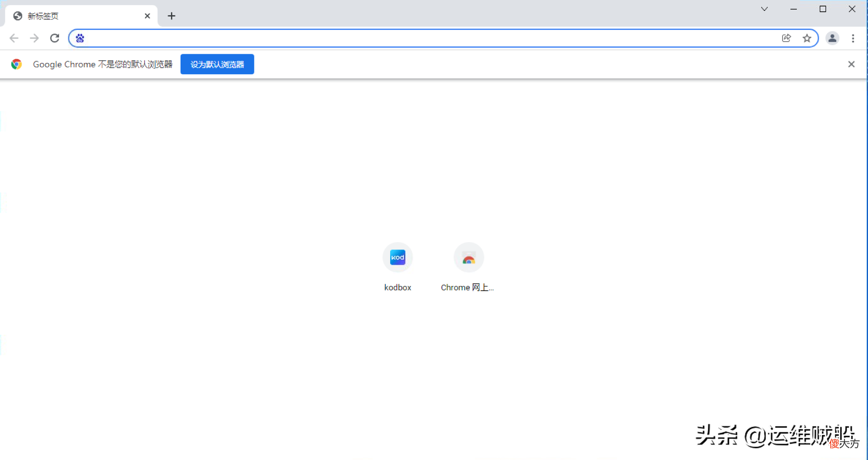The height and width of the screenshot is (460, 868).
Task: Click the Chrome logo in infobar
Action: 16,64
